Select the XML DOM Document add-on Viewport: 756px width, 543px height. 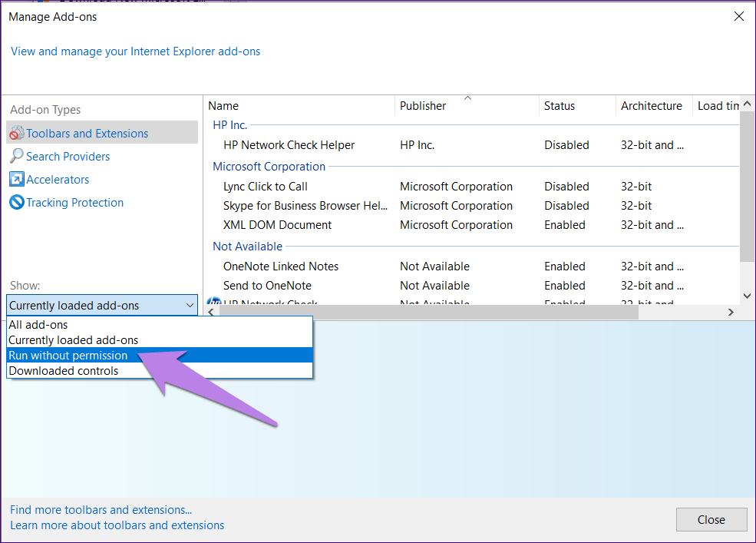[277, 225]
